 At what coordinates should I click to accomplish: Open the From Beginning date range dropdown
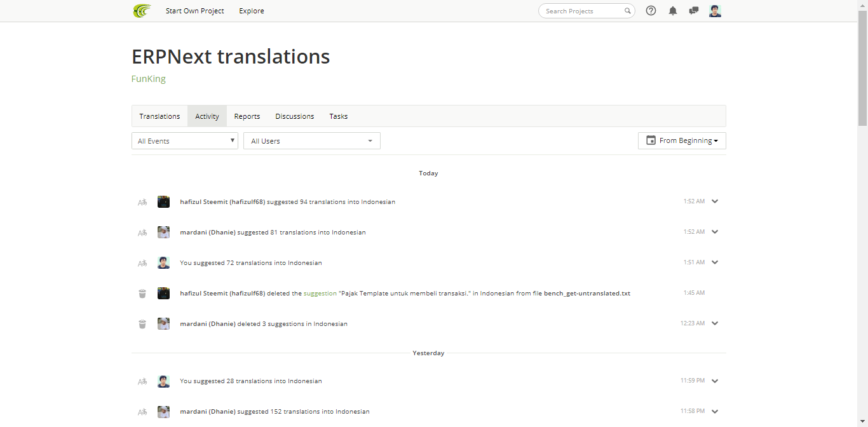(x=682, y=140)
